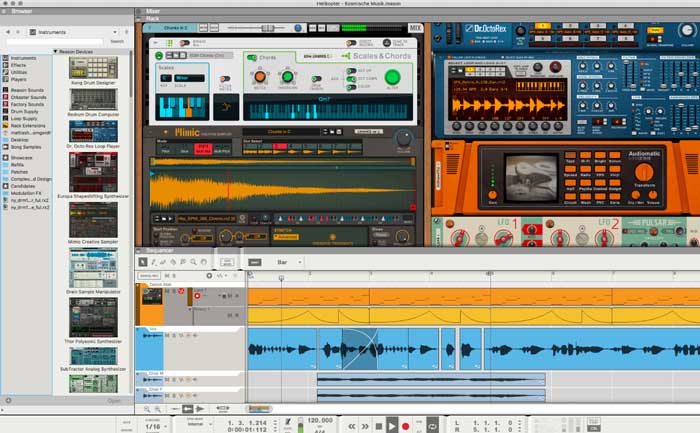Select Thor Polysonic Synthesizer thumbnail
The width and height of the screenshot is (700, 433).
[x=93, y=317]
